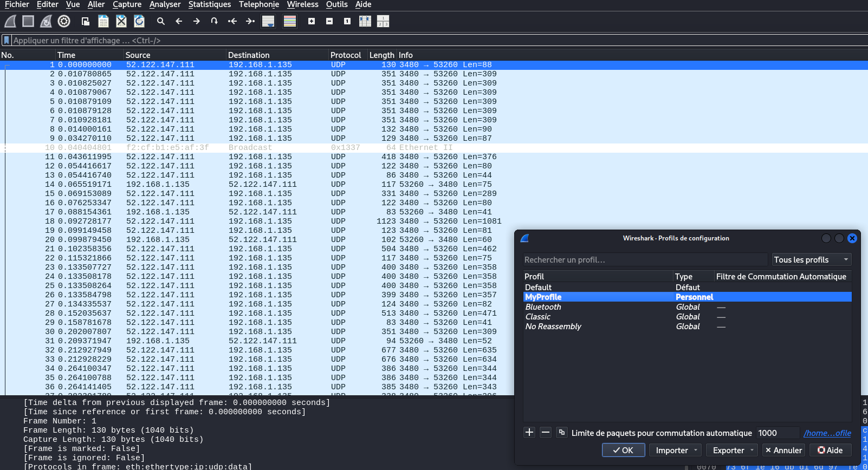Jump to the first packet
868x470 pixels.
click(232, 21)
